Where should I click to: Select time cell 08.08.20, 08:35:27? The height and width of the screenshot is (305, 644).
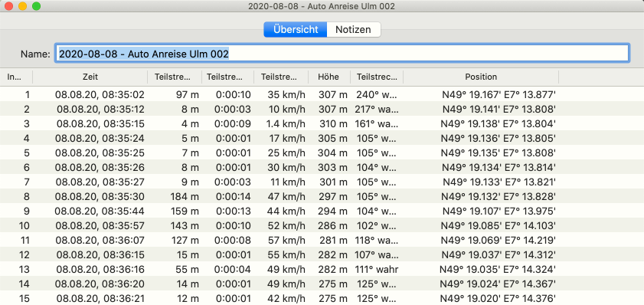pos(100,182)
